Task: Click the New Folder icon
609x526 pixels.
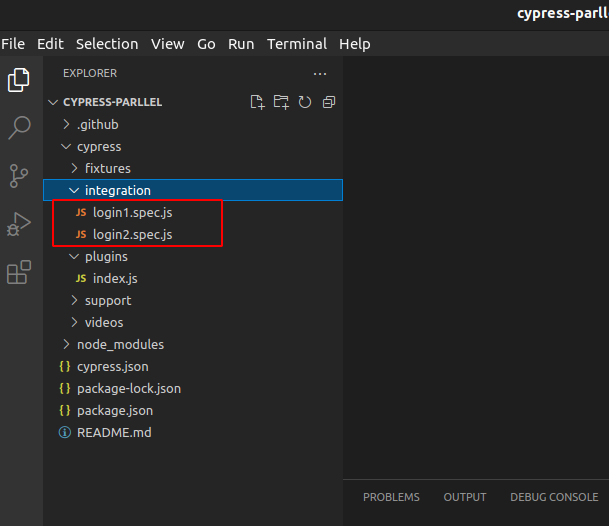Action: (x=281, y=102)
